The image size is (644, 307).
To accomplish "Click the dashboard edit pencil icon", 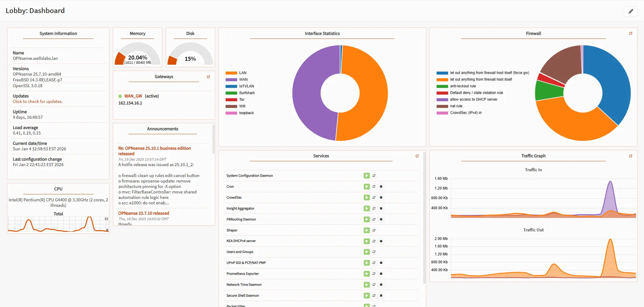I will pyautogui.click(x=631, y=11).
